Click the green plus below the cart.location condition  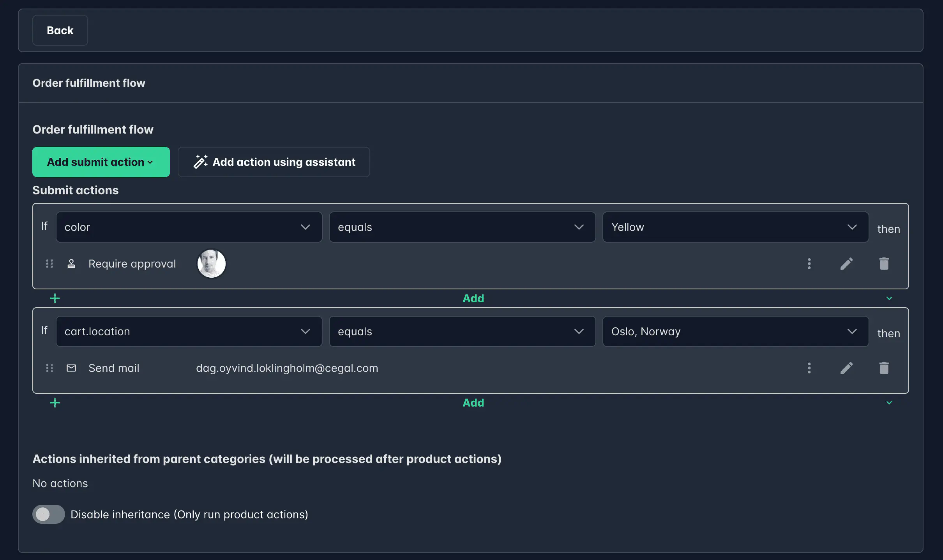click(55, 403)
